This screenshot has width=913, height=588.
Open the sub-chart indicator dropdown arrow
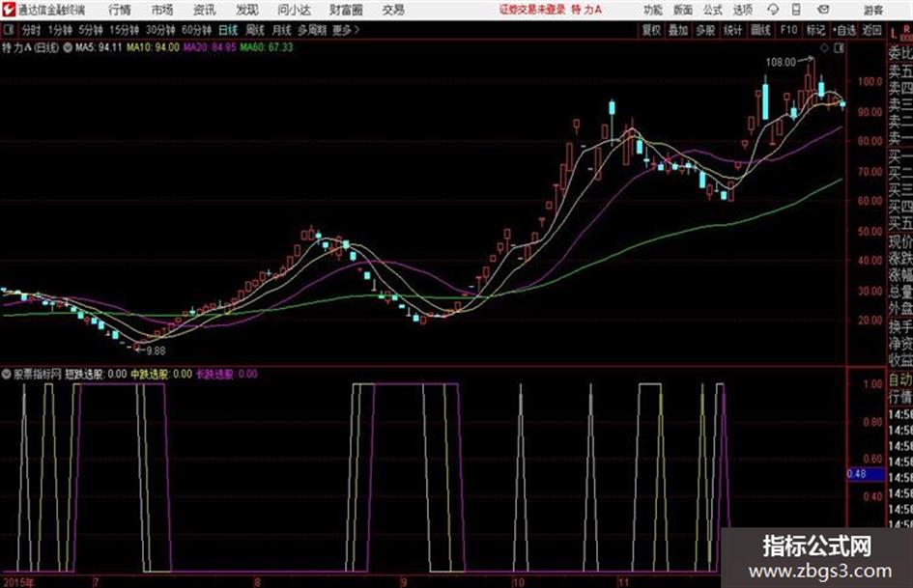click(7, 374)
